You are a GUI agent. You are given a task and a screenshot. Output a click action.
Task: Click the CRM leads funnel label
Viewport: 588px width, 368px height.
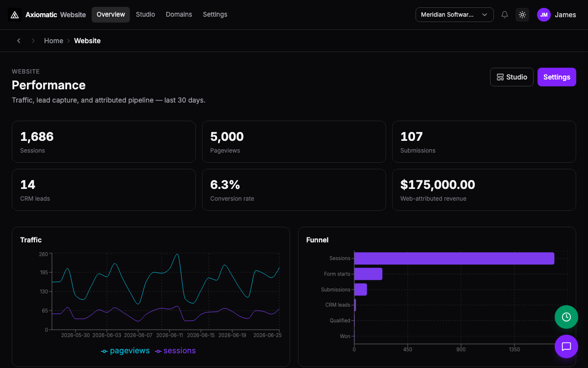[x=338, y=305]
